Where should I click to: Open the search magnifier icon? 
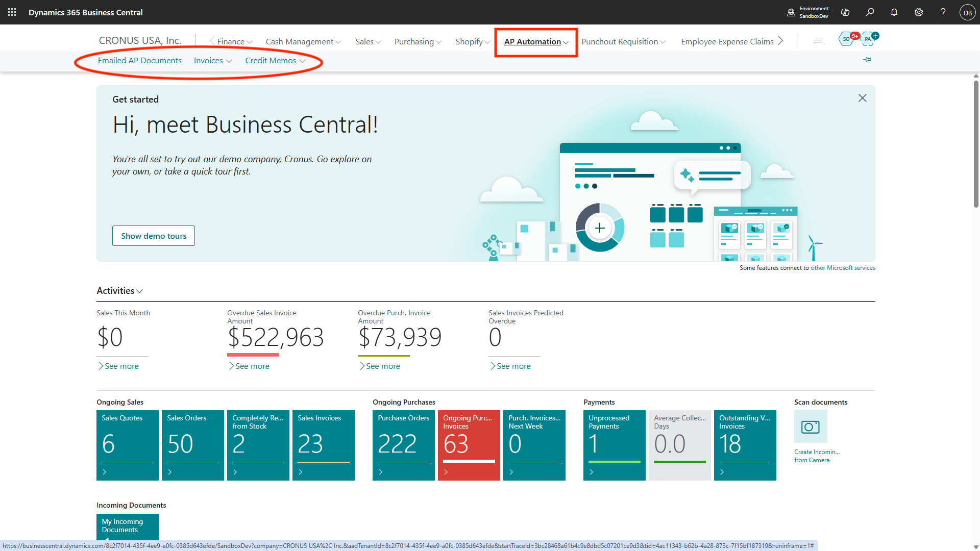point(870,12)
